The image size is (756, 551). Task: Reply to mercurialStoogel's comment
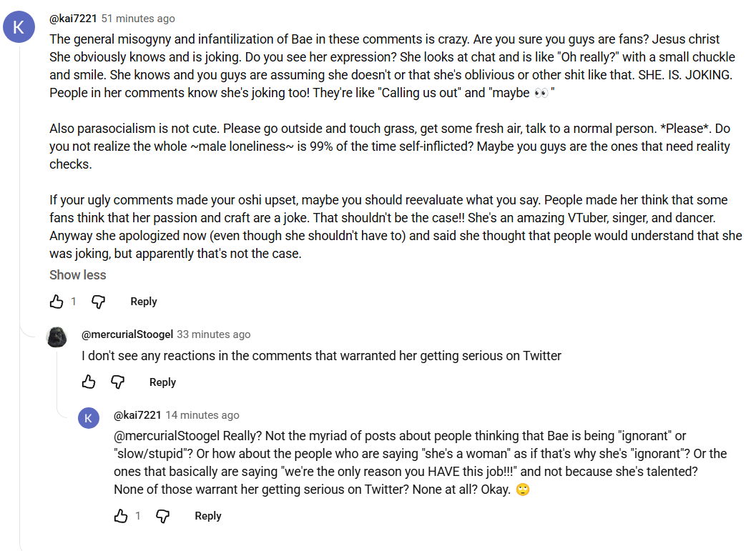tap(162, 382)
